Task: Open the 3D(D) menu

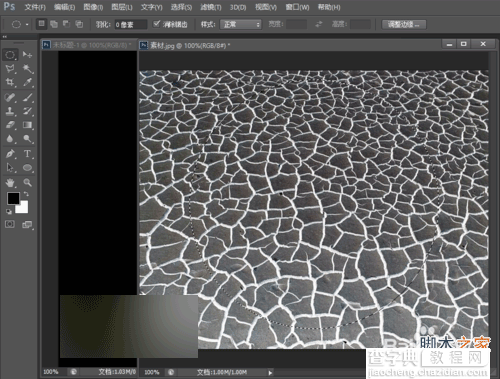Action: (x=238, y=7)
